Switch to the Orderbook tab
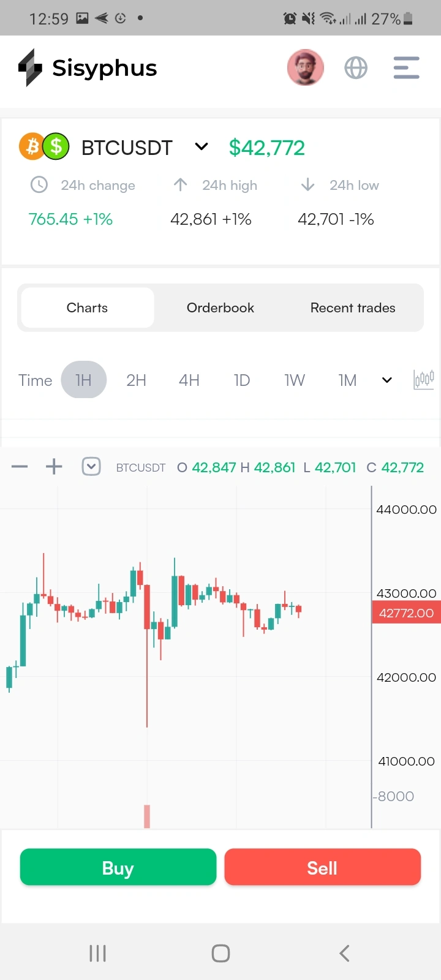 (221, 308)
